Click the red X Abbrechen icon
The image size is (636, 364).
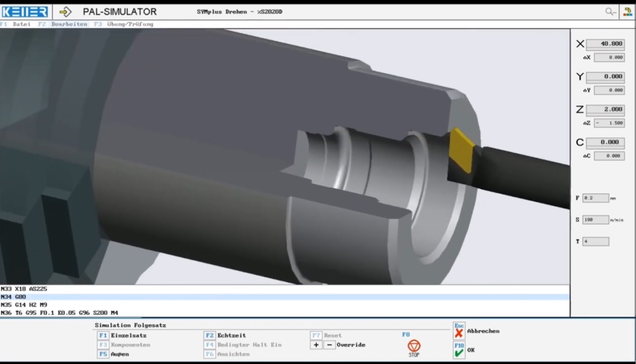pos(458,331)
